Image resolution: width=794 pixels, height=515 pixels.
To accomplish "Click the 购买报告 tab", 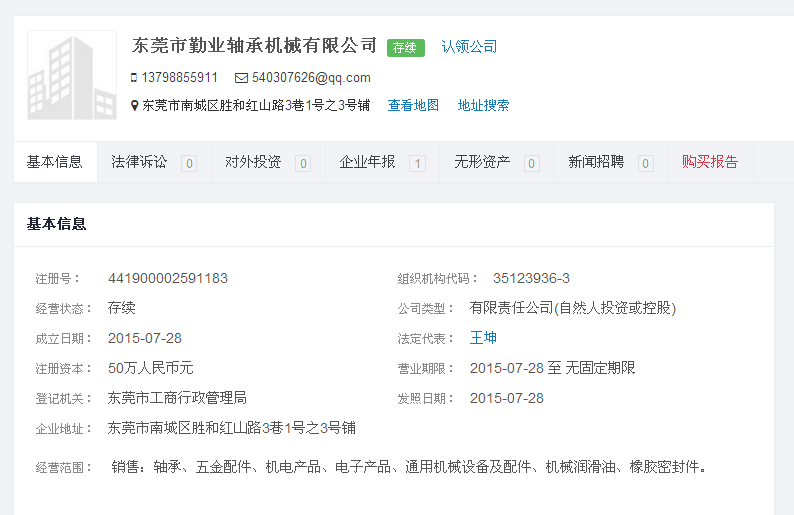I will tap(710, 162).
